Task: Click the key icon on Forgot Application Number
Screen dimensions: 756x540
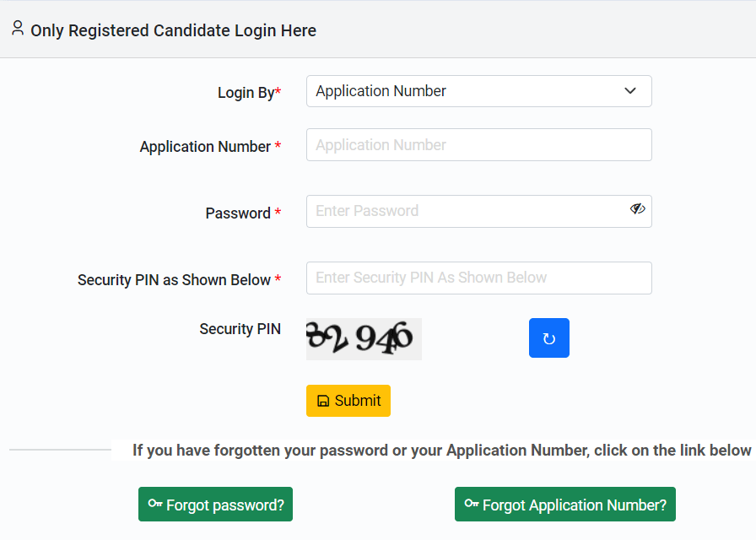Action: [472, 504]
